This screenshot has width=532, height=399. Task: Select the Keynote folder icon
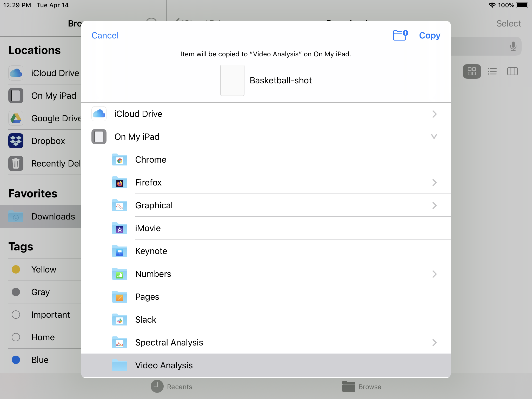119,251
